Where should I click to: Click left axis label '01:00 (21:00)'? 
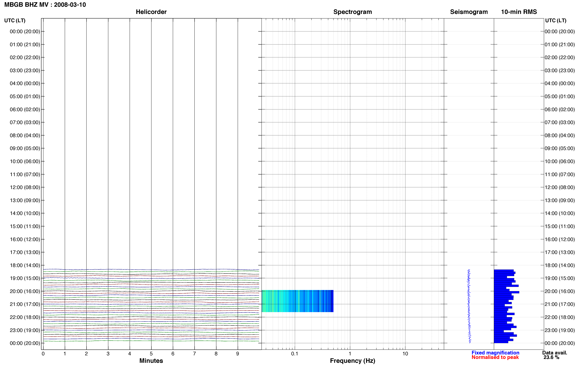coord(25,45)
